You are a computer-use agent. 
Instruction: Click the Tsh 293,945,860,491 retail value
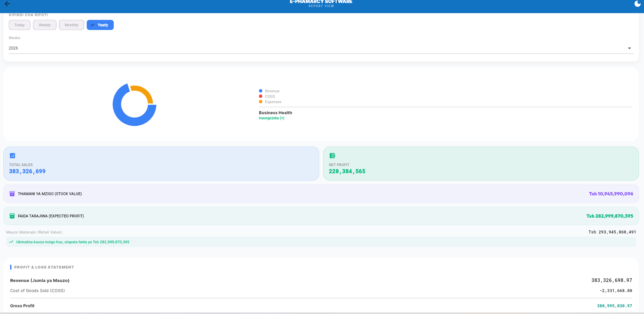[x=612, y=232]
